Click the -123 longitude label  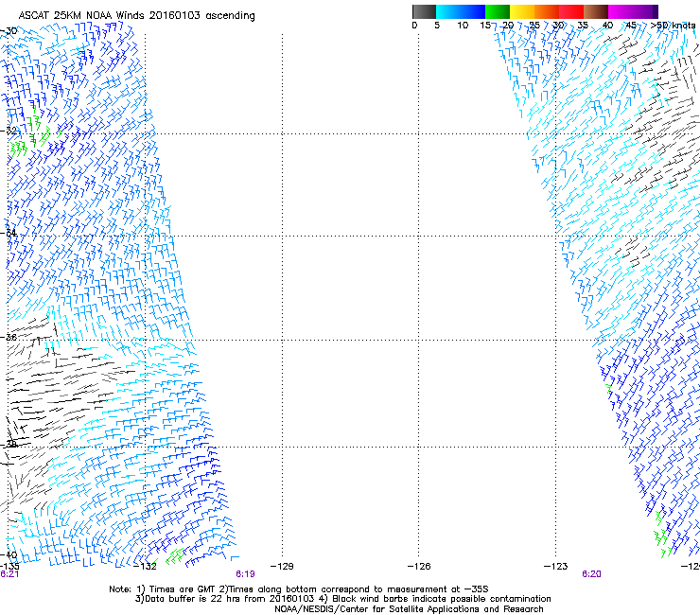point(555,567)
